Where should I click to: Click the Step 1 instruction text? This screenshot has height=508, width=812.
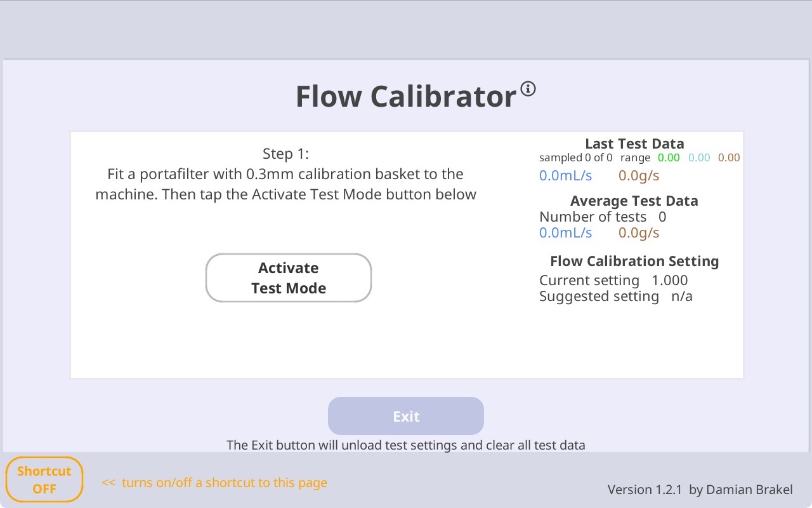pos(285,174)
